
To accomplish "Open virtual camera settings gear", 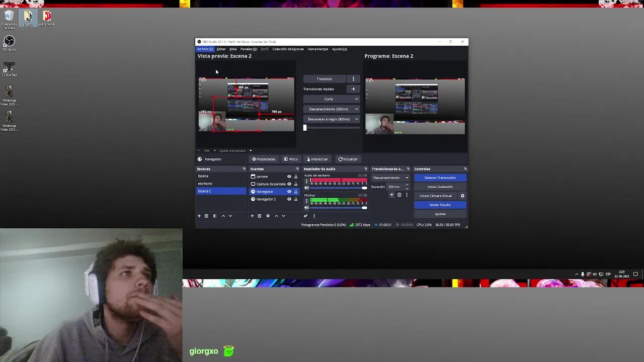I will [462, 196].
